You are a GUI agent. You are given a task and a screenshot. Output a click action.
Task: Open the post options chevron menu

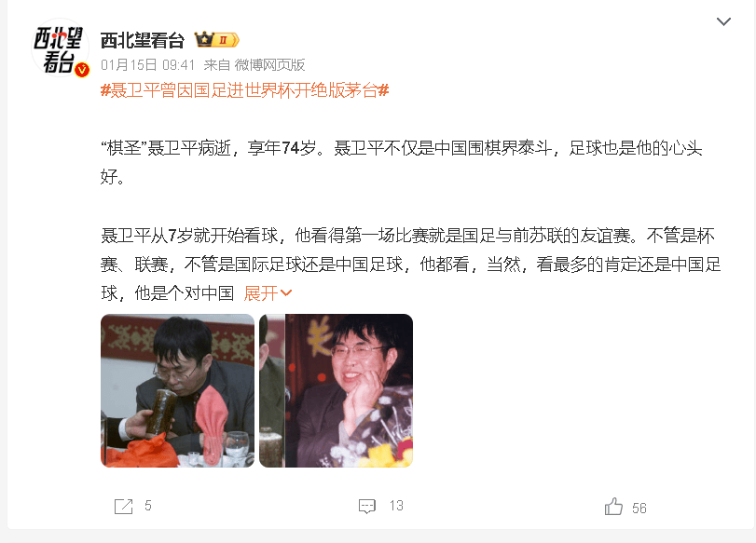tap(723, 21)
